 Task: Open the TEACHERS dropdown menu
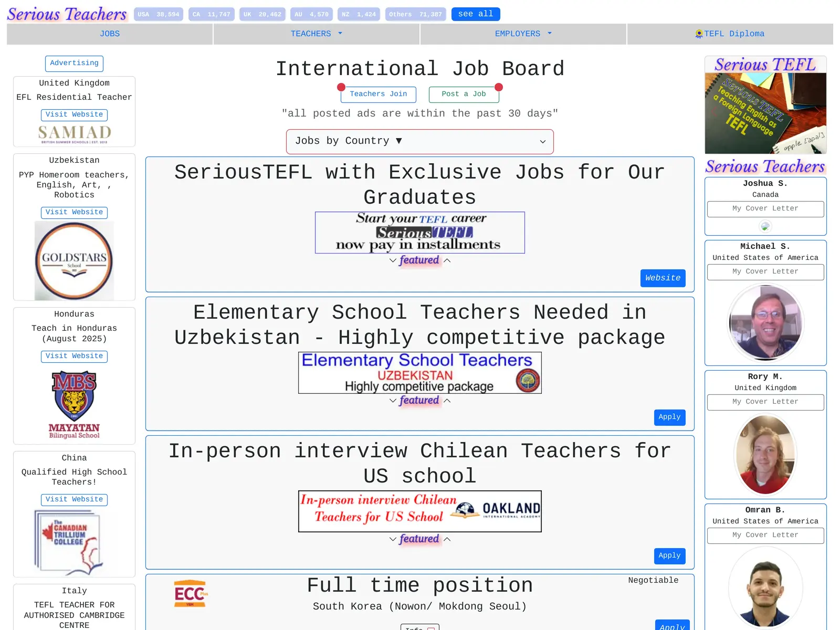click(x=317, y=34)
